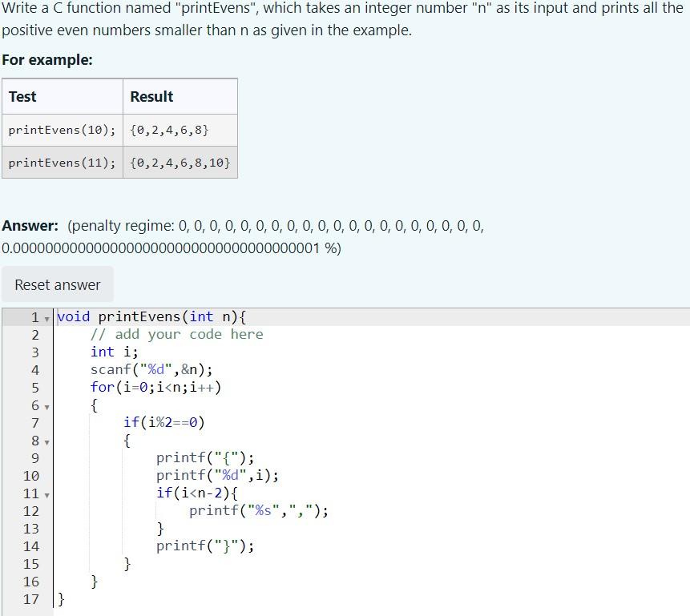
Task: Collapse the inner if fold at line 11
Action: pos(46,494)
